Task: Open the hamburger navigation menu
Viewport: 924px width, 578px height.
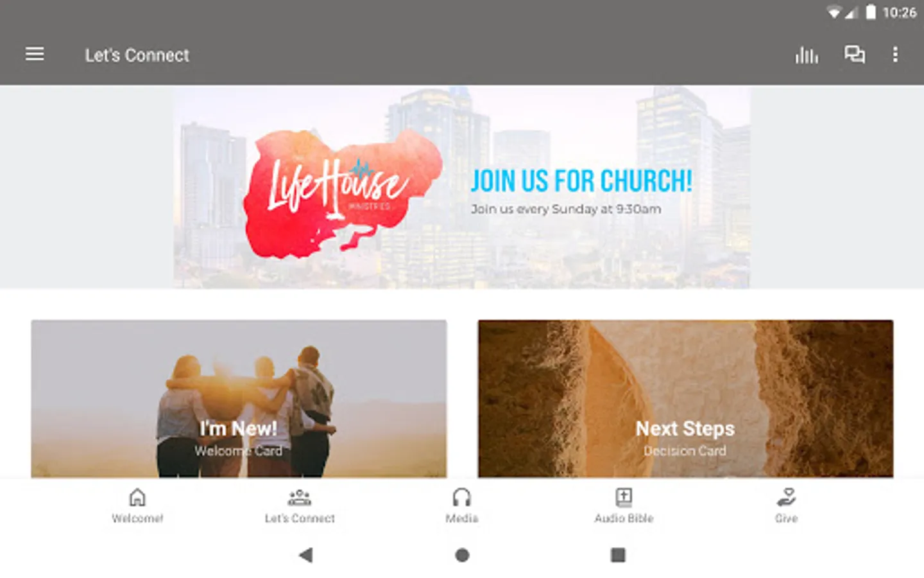Action: 35,55
